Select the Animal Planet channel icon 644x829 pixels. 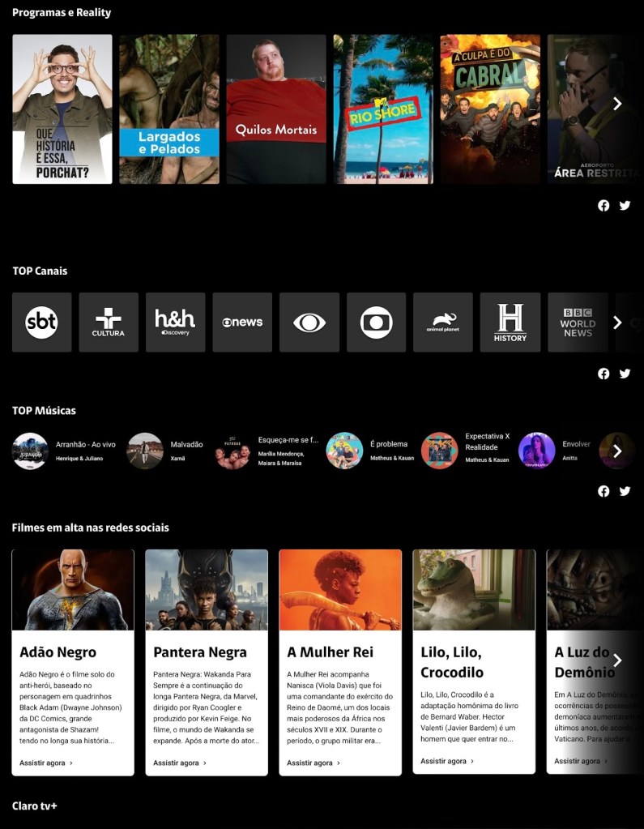coord(442,323)
